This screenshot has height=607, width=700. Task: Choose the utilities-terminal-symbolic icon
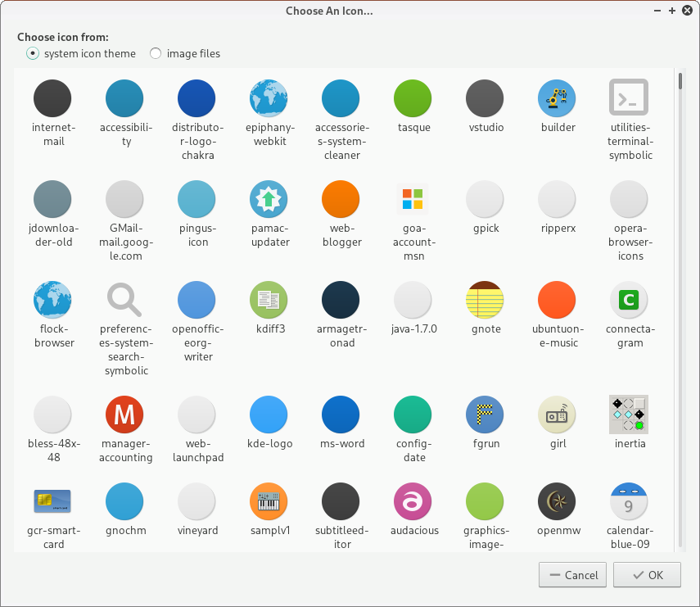[629, 99]
